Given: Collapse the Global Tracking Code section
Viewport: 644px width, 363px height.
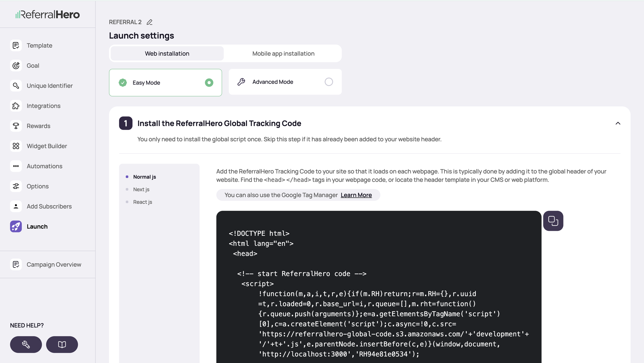Looking at the screenshot, I should (618, 123).
